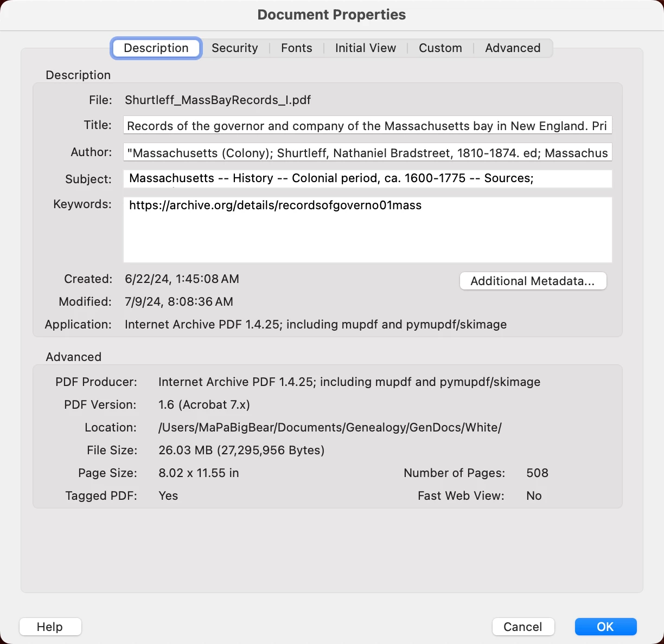Click the Application value Internet Archive PDF text
Screen dimensions: 664x644
(316, 324)
